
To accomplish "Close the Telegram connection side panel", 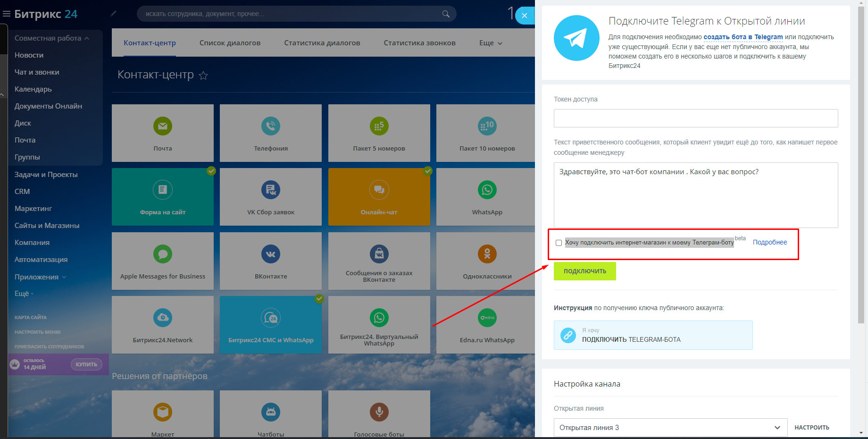I will 525,16.
